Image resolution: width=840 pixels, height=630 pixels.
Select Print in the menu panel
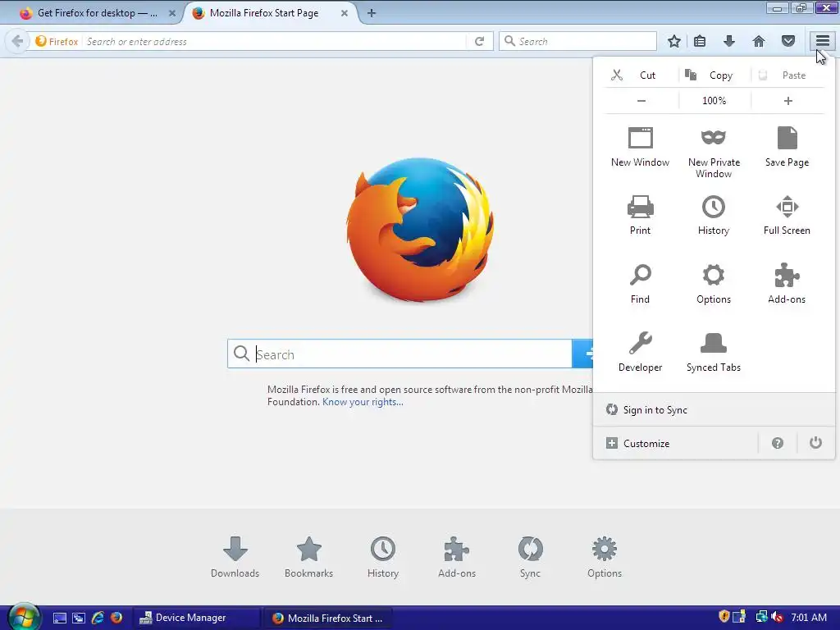tap(640, 216)
